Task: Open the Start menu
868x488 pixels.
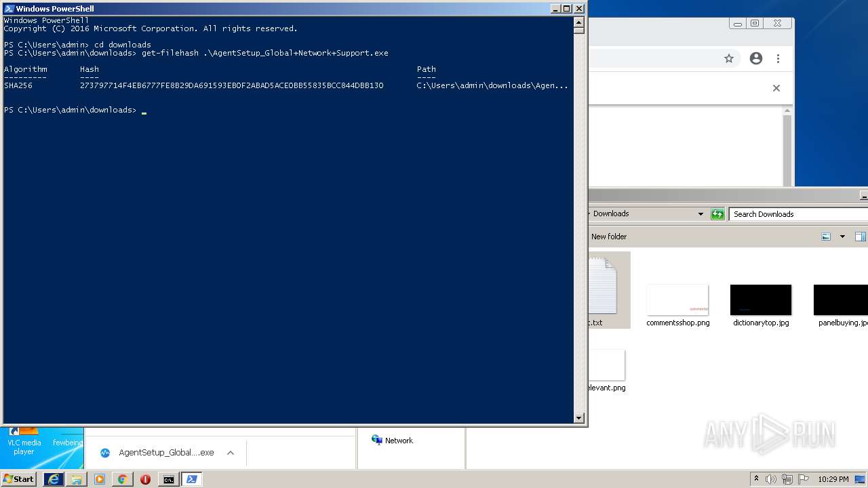Action: tap(18, 479)
